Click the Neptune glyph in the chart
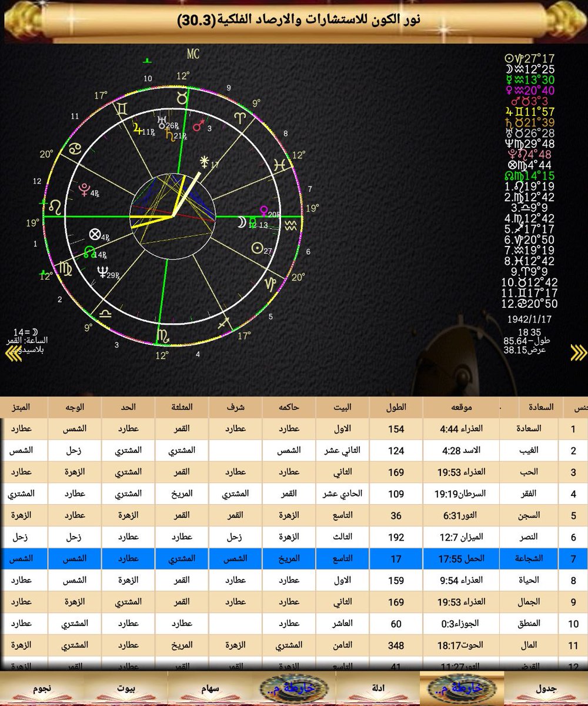 [x=102, y=272]
